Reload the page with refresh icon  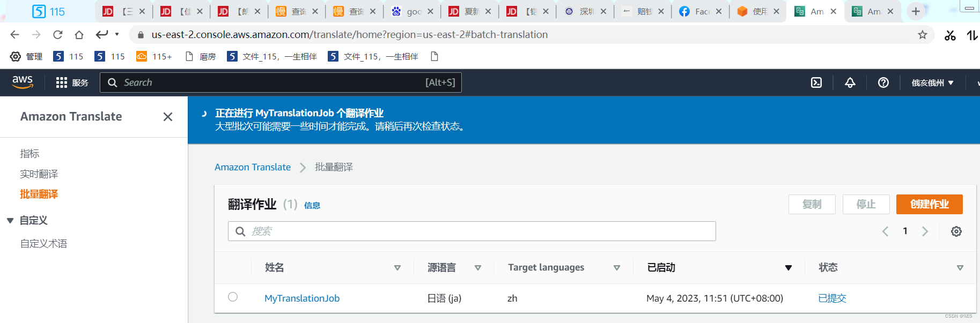pos(57,35)
